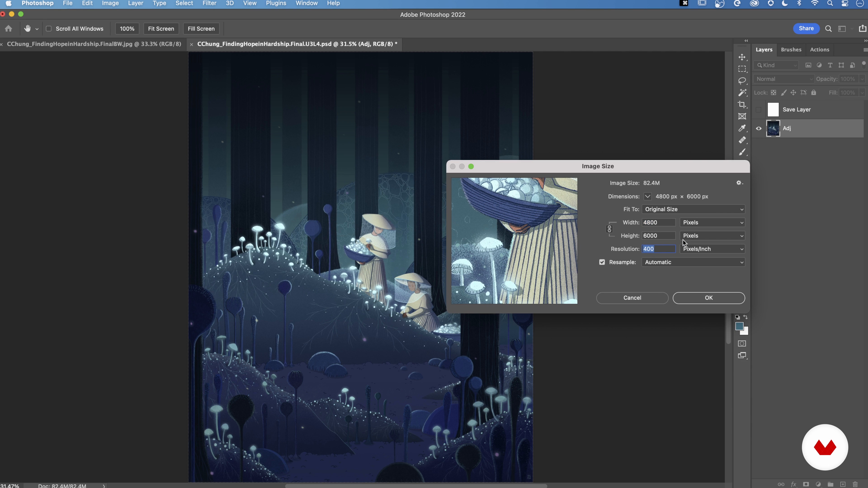The image size is (868, 488).
Task: Select the Move tool
Action: tap(742, 57)
